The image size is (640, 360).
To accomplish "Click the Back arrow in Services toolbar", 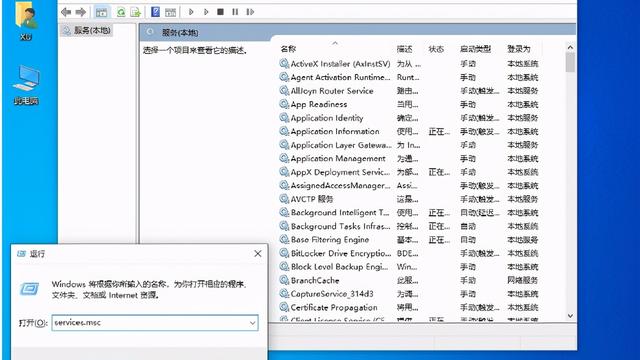I will pyautogui.click(x=66, y=12).
